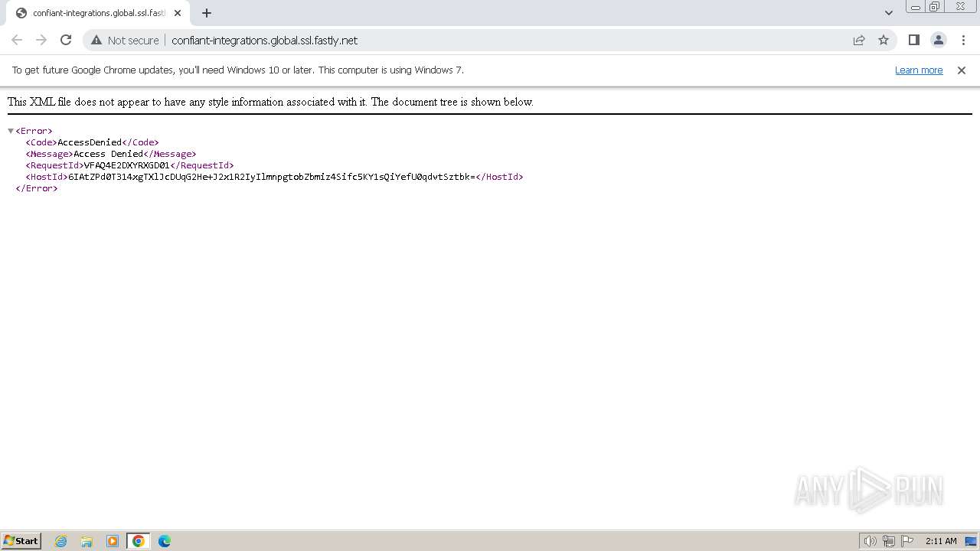Click the volume speaker tray icon

[x=871, y=541]
